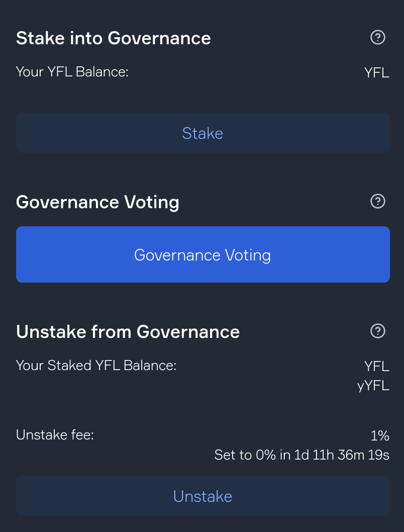This screenshot has width=404, height=532.
Task: Click the Your Staked YFL Balance label
Action: (x=96, y=366)
